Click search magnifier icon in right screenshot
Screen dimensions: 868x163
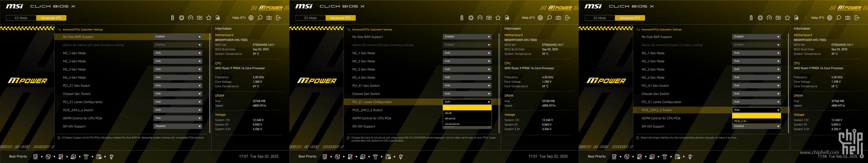(839, 18)
